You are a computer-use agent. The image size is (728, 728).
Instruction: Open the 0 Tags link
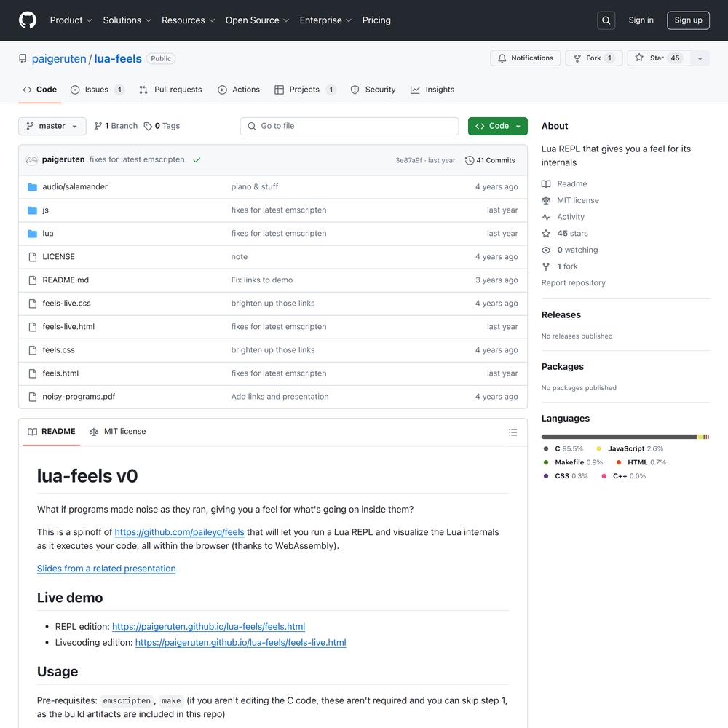pos(162,126)
